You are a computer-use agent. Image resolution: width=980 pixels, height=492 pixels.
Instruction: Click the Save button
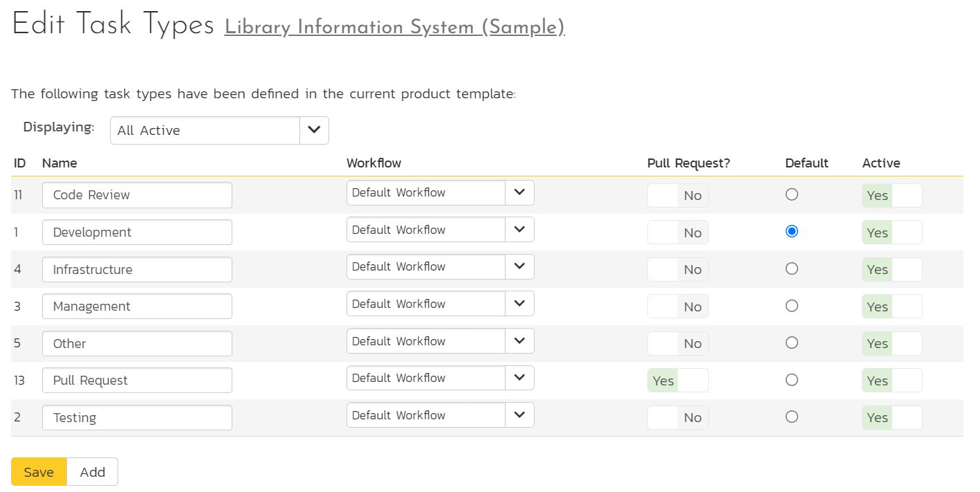pyautogui.click(x=39, y=472)
